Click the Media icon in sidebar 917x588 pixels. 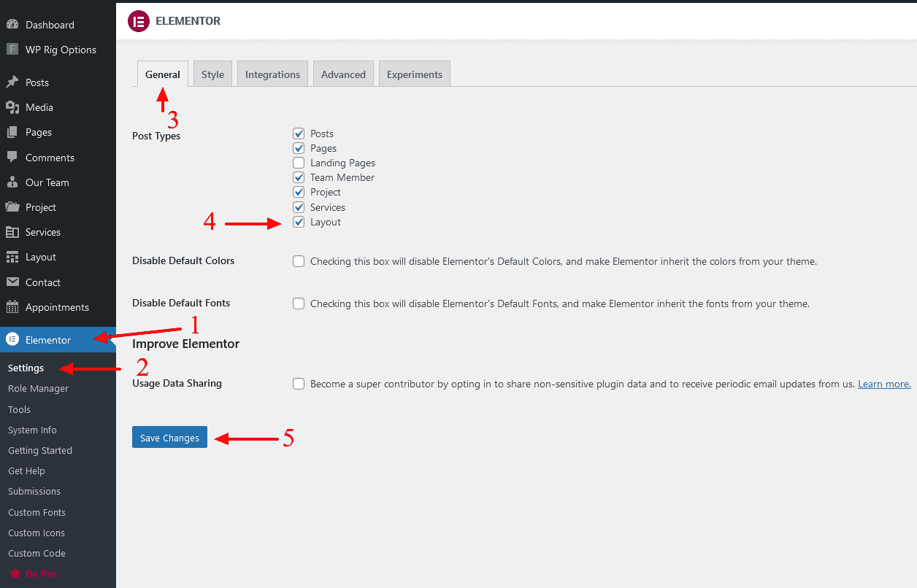pyautogui.click(x=12, y=107)
